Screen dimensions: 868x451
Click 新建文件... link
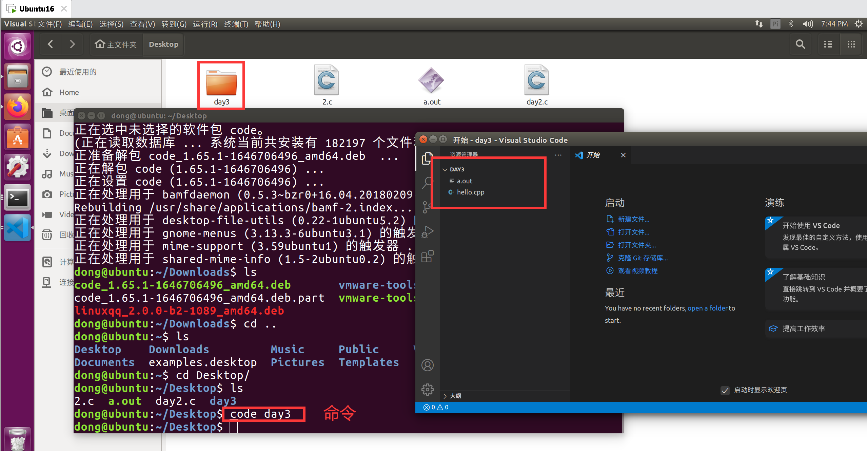pos(633,219)
